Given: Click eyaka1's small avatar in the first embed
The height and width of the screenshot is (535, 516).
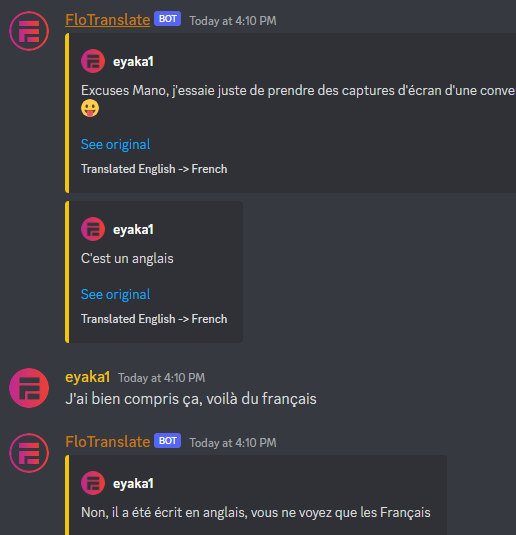Looking at the screenshot, I should pyautogui.click(x=93, y=61).
